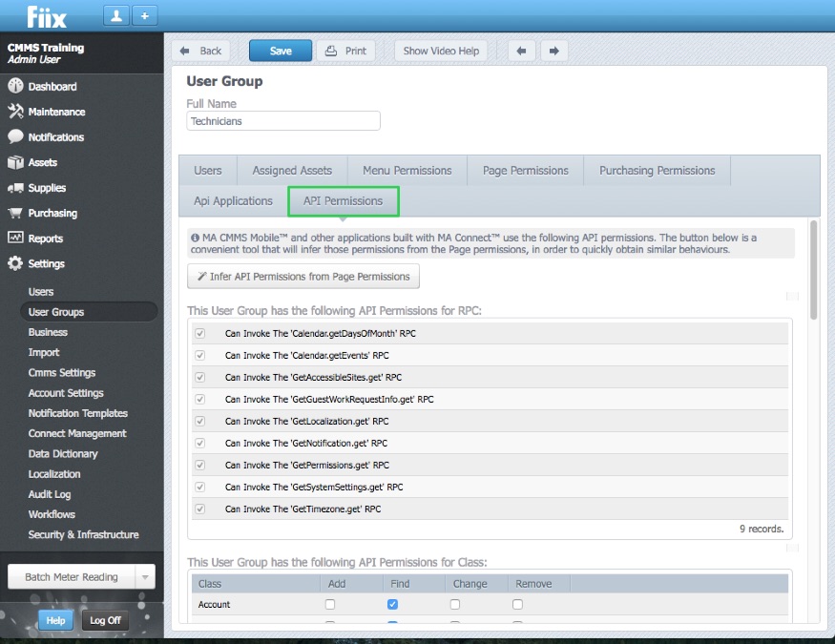This screenshot has height=644, width=835.
Task: Click the Change column header
Action: (476, 584)
